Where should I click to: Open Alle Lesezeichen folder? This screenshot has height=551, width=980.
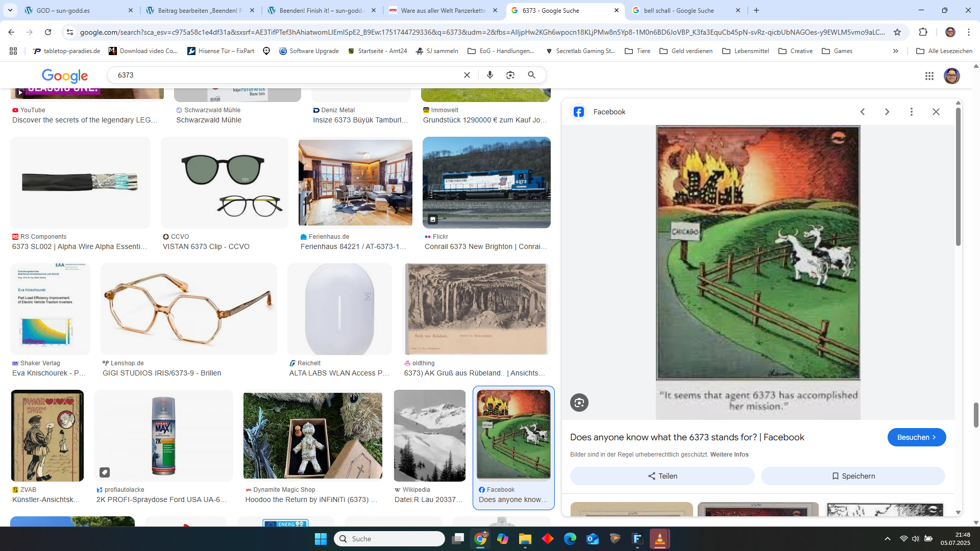point(944,51)
